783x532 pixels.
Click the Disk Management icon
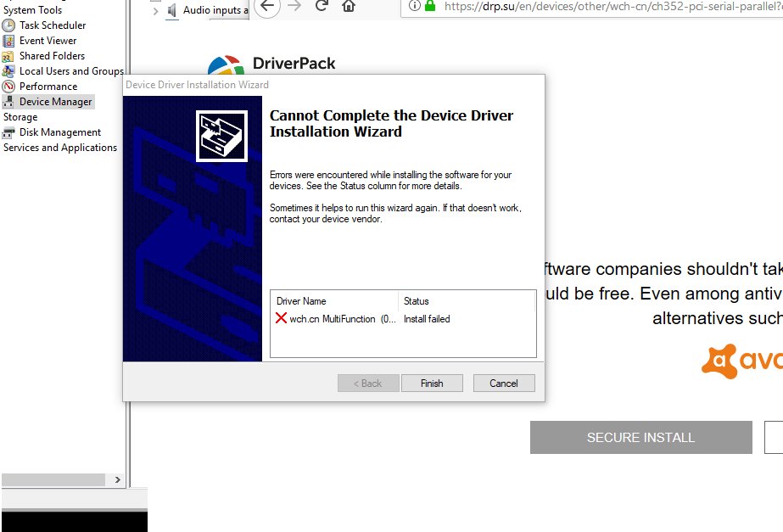8,132
